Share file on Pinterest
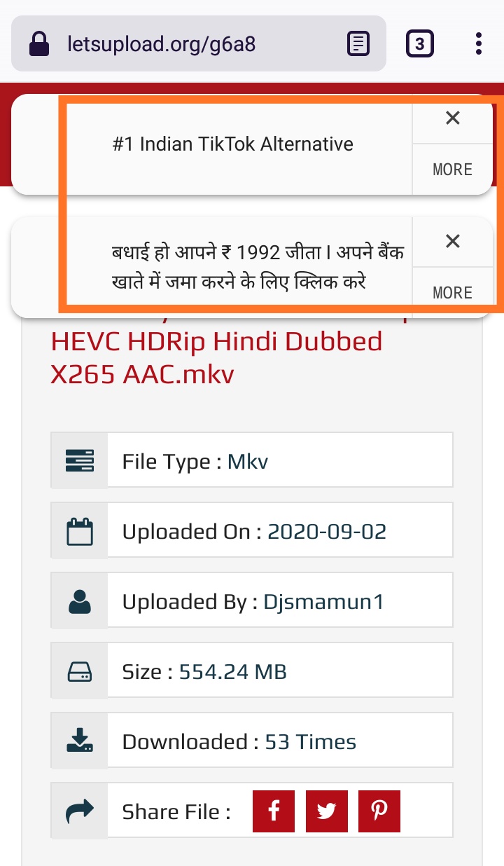The width and height of the screenshot is (504, 866). (x=379, y=811)
